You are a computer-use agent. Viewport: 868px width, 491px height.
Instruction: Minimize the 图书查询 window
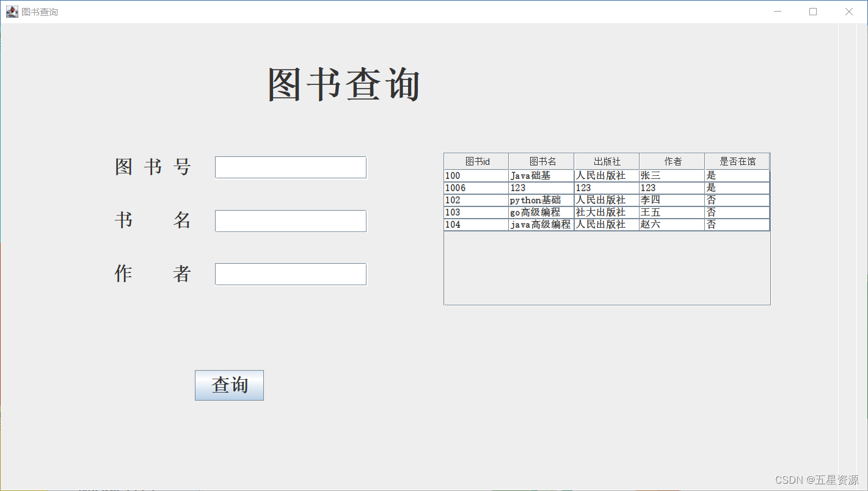point(777,11)
